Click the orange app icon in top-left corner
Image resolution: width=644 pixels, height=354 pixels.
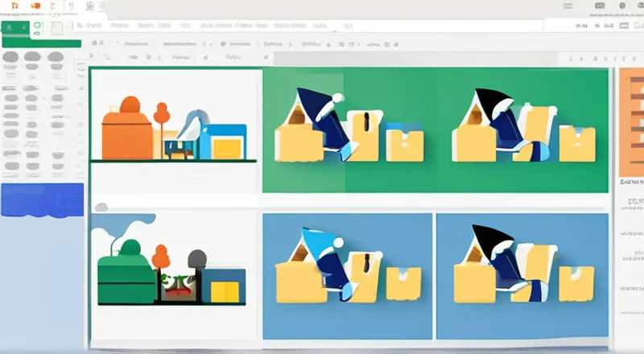pos(14,6)
